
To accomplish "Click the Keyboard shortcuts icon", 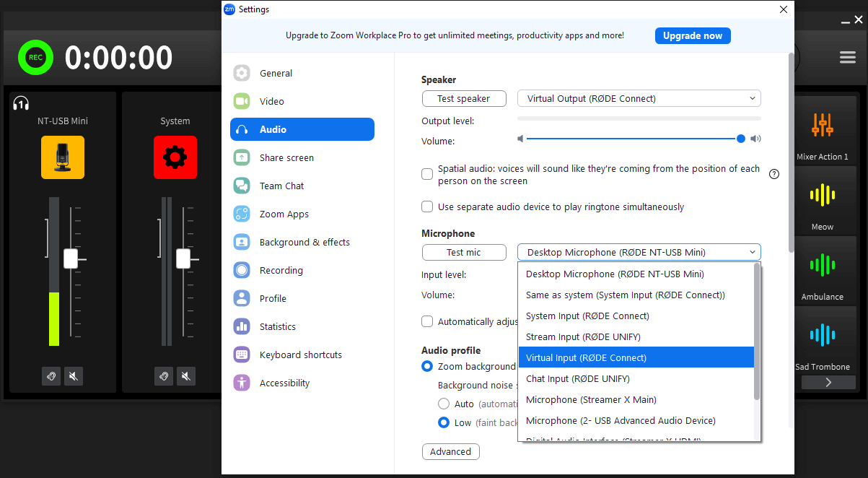I will [242, 355].
